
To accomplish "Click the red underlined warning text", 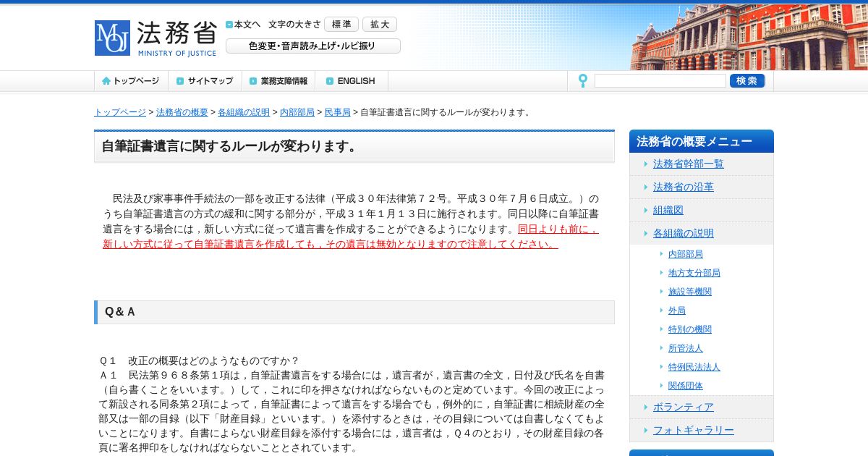I will click(351, 237).
